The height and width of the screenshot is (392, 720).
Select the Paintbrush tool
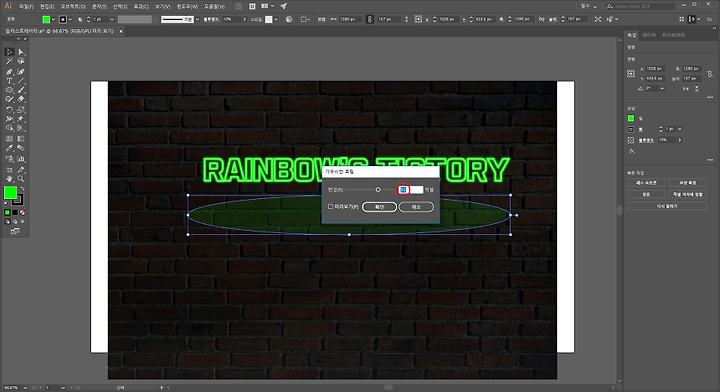pos(21,90)
